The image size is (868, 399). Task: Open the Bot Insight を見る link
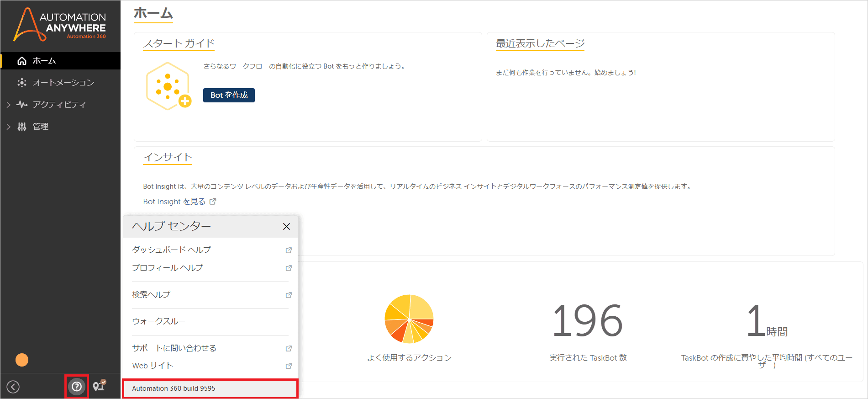(x=174, y=202)
